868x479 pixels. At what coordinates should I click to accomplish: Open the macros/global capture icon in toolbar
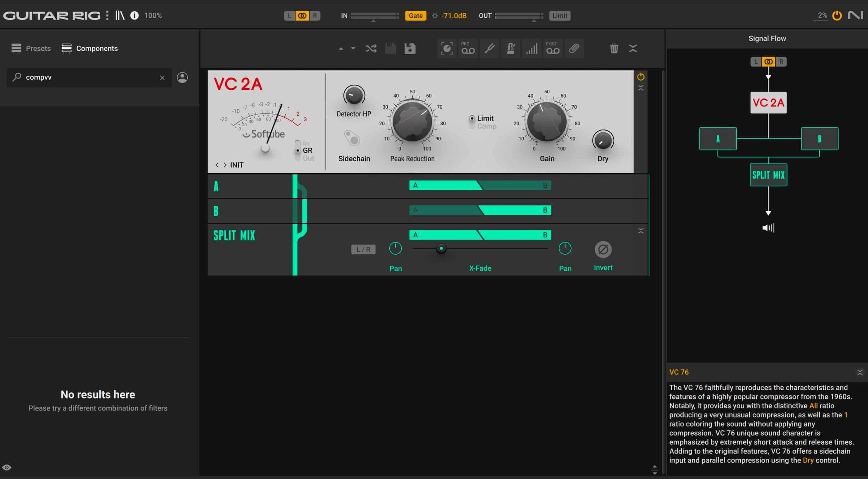click(447, 48)
